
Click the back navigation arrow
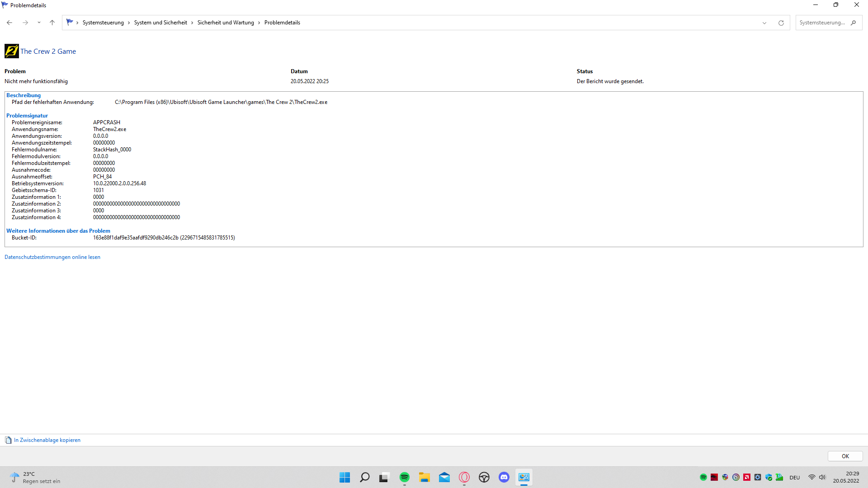(9, 23)
